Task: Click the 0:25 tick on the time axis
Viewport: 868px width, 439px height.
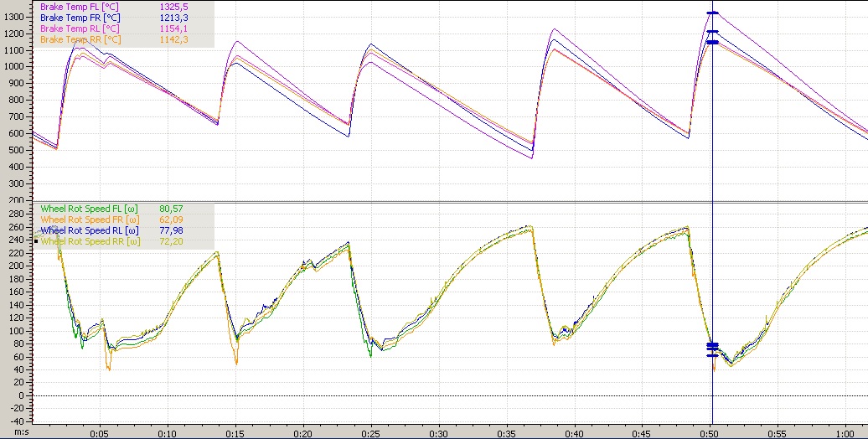Action: pyautogui.click(x=370, y=434)
